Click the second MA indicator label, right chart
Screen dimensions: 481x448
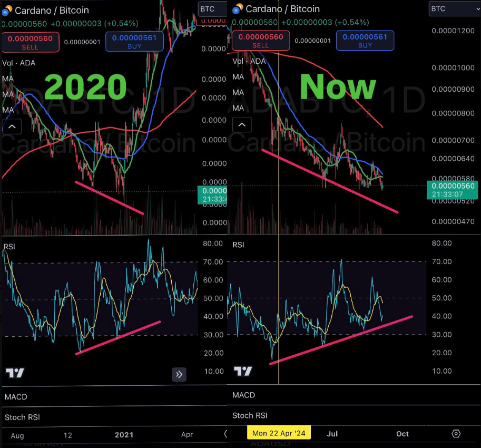238,92
